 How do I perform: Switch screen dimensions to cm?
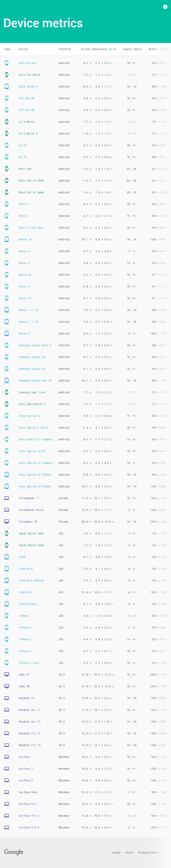click(x=114, y=49)
